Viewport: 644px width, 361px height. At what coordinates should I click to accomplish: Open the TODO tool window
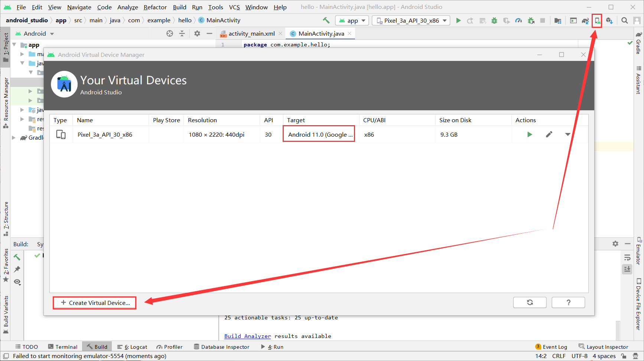27,347
